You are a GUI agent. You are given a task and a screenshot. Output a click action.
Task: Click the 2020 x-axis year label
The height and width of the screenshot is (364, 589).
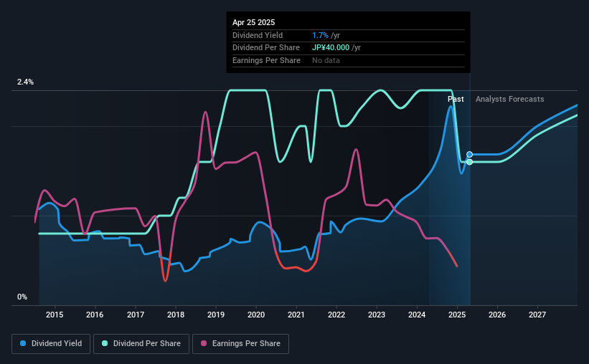coord(256,315)
